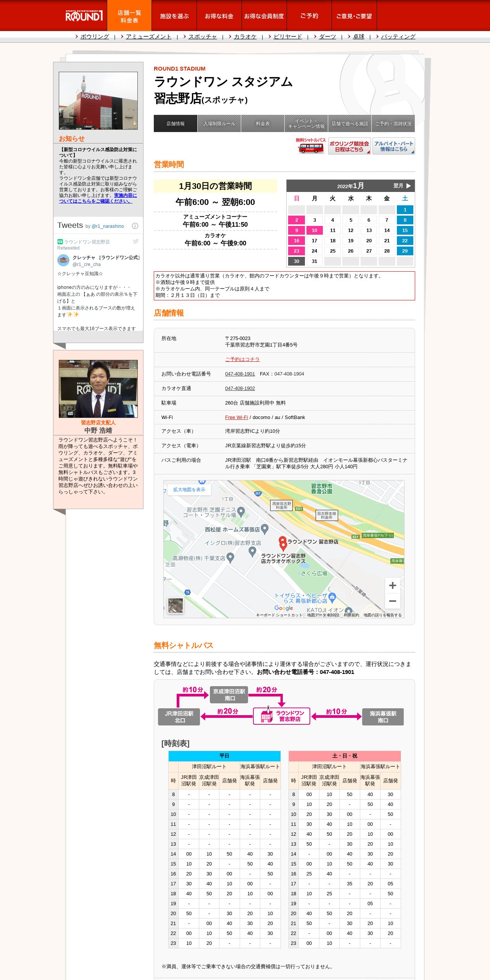The image size is (490, 980).
Task: Open the ご予約 menu
Action: pyautogui.click(x=309, y=16)
